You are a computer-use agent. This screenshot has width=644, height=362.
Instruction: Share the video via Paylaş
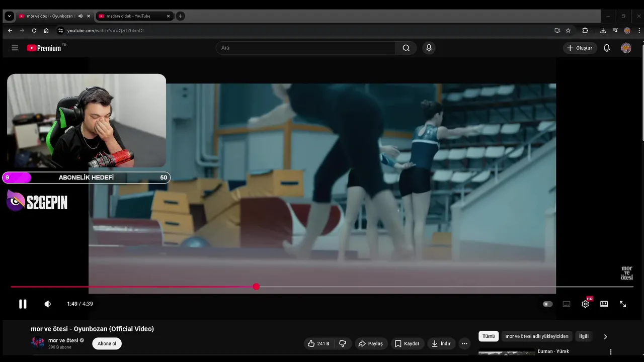pyautogui.click(x=370, y=343)
